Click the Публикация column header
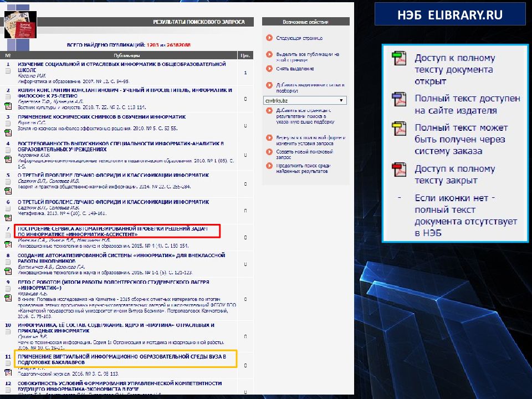This screenshot has height=399, width=532. pyautogui.click(x=127, y=55)
